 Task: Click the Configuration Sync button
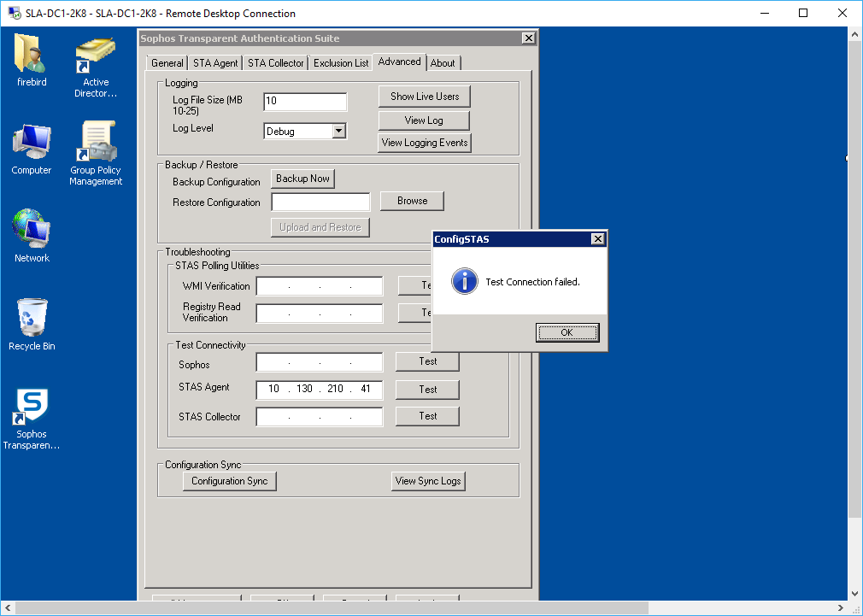[x=230, y=481]
